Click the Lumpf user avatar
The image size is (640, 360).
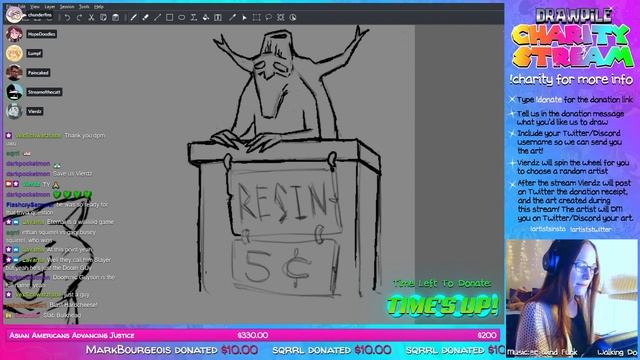click(x=14, y=53)
